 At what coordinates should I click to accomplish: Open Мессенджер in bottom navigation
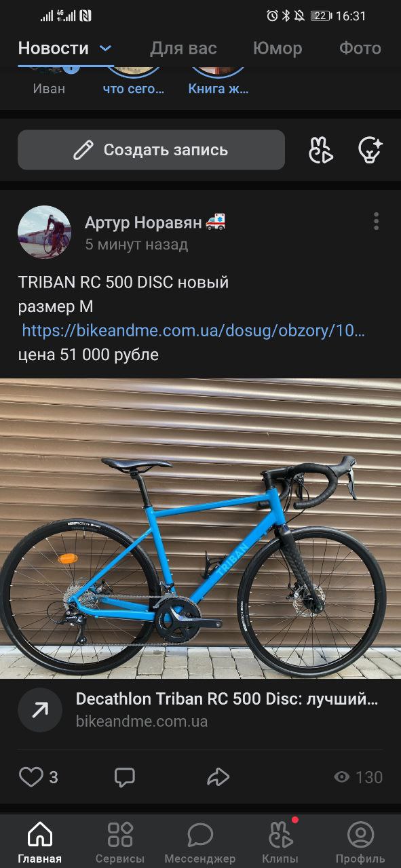click(x=200, y=842)
